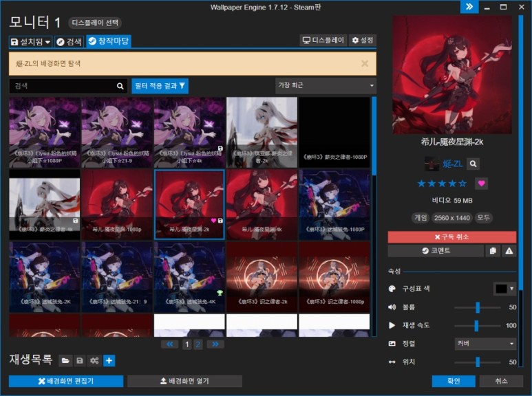Click the magnifier search icon
The width and height of the screenshot is (532, 396).
click(120, 86)
